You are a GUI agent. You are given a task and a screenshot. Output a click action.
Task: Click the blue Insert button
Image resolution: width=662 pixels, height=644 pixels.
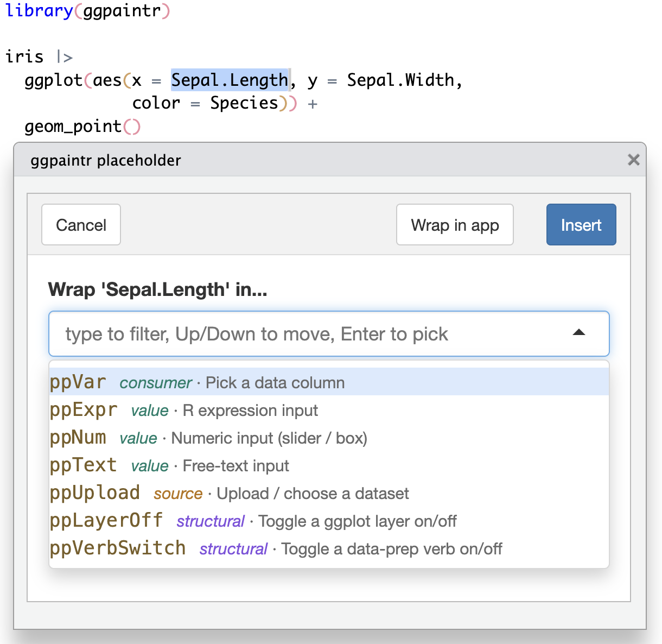tap(581, 225)
